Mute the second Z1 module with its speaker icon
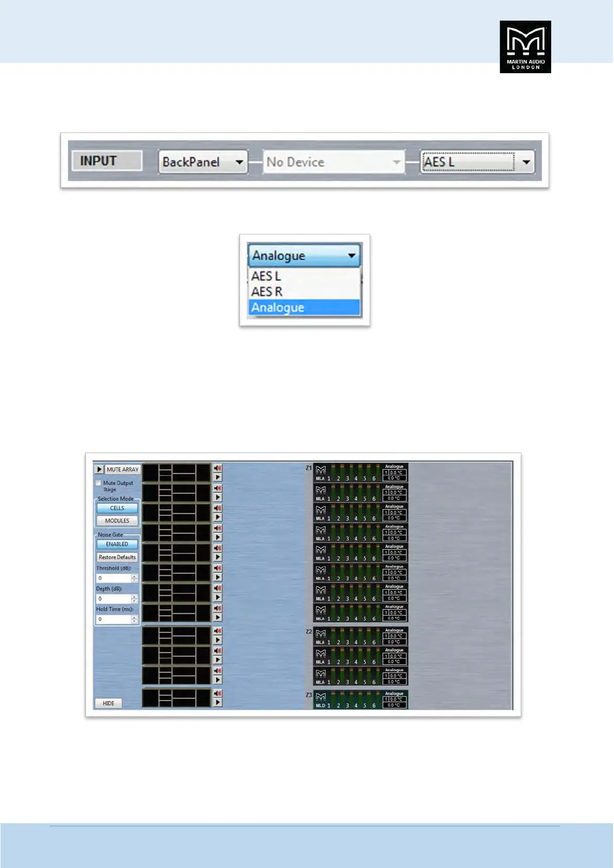This screenshot has height=868, width=614. point(218,488)
